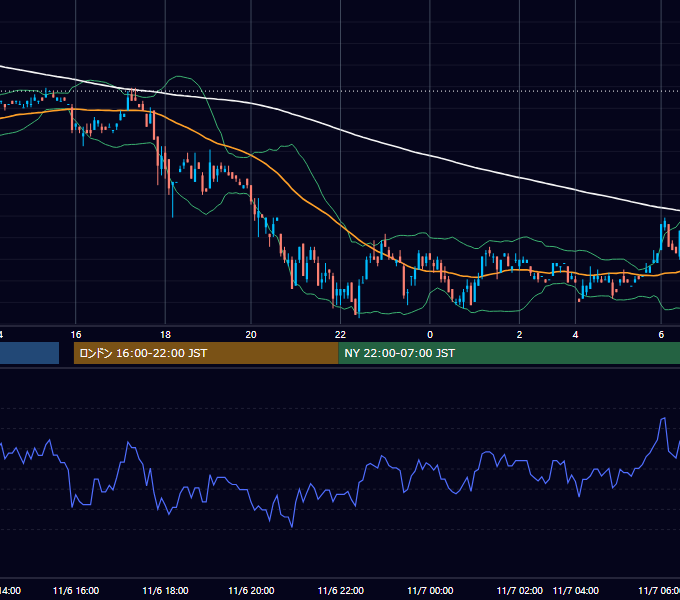This screenshot has height=600, width=680.
Task: Click the "6" hour label on upper axis
Action: [661, 335]
